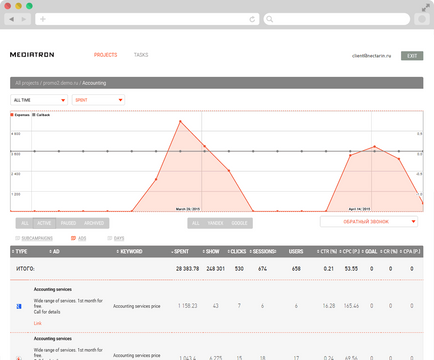Filter ads by YANDEX

pyautogui.click(x=215, y=223)
